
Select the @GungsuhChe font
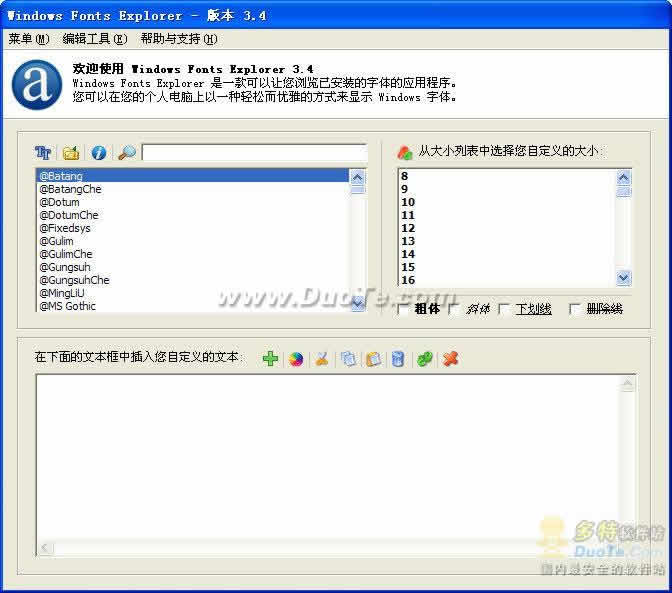(x=192, y=280)
